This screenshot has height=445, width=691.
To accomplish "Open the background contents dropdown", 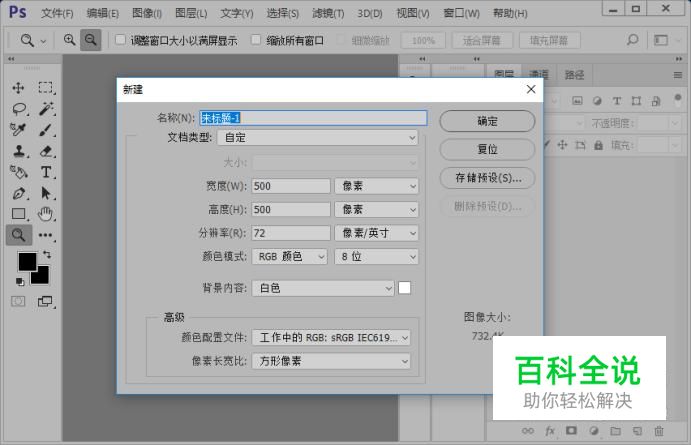I will coord(323,288).
